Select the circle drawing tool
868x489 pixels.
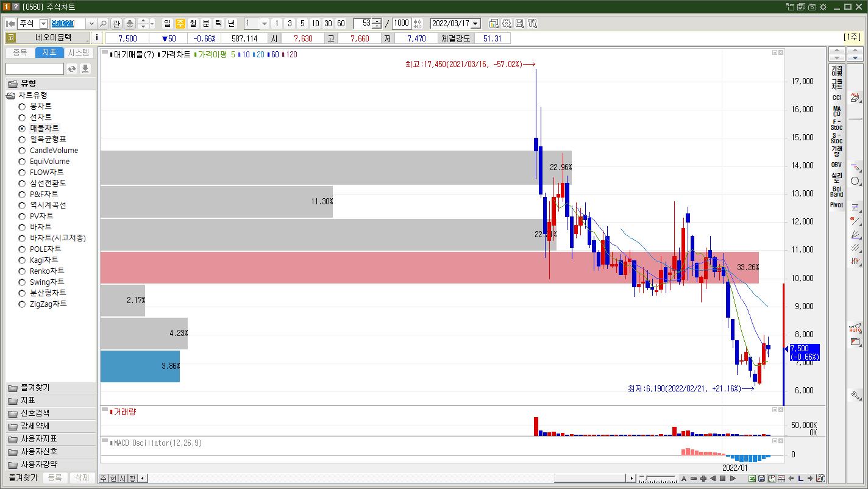(856, 181)
